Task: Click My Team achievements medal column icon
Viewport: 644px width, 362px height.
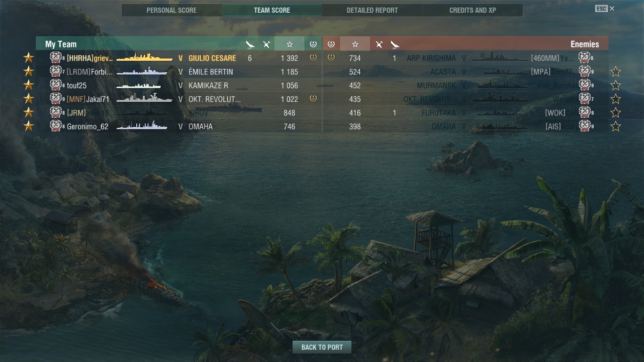Action: (313, 44)
